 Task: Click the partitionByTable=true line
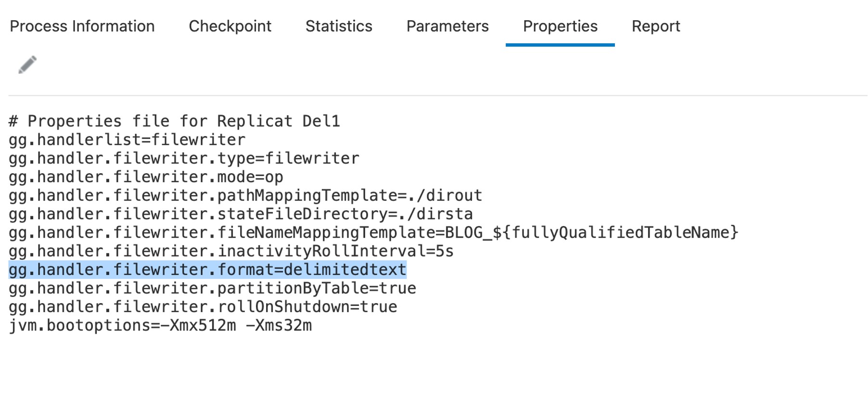tap(212, 288)
